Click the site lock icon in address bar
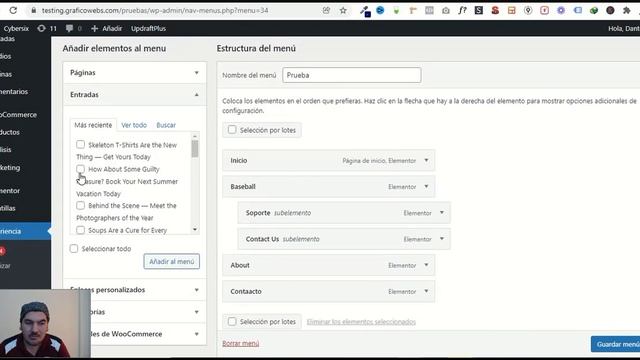Viewport: 640px width, 360px height. (x=33, y=11)
